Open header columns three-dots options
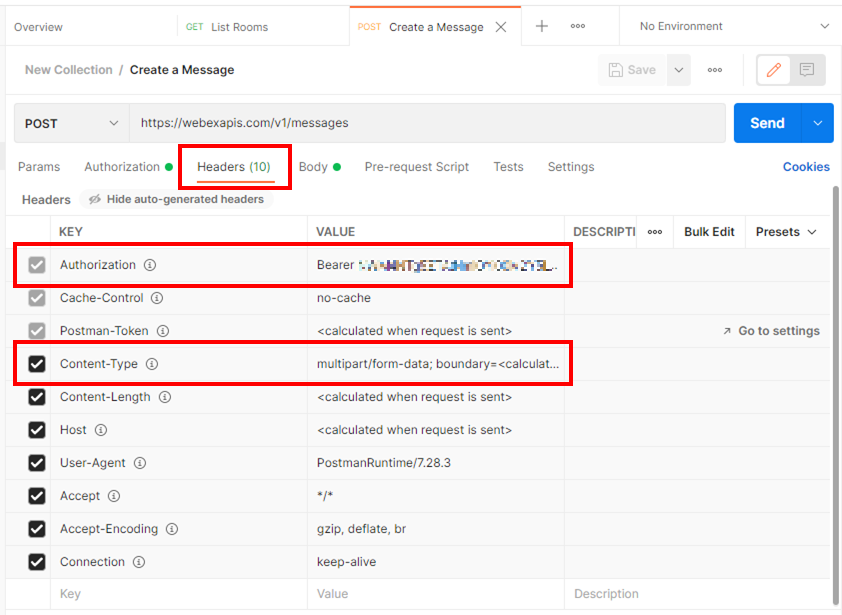 (655, 232)
